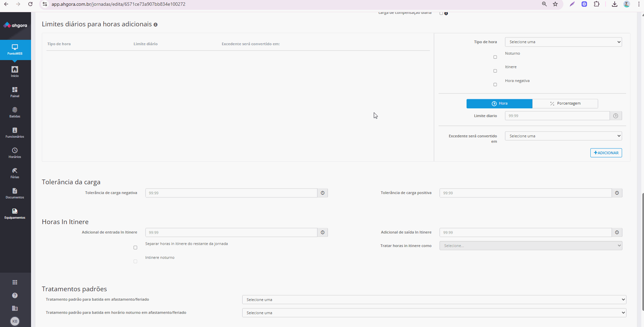This screenshot has width=644, height=327.
Task: Open Tratar horas in itinere como dropdown
Action: click(531, 246)
